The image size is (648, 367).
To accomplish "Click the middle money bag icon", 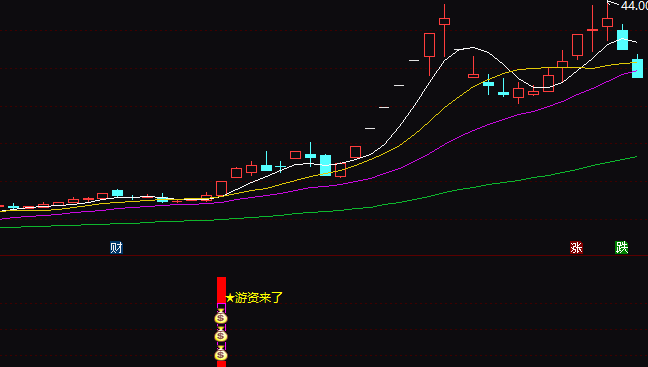I will click(221, 335).
